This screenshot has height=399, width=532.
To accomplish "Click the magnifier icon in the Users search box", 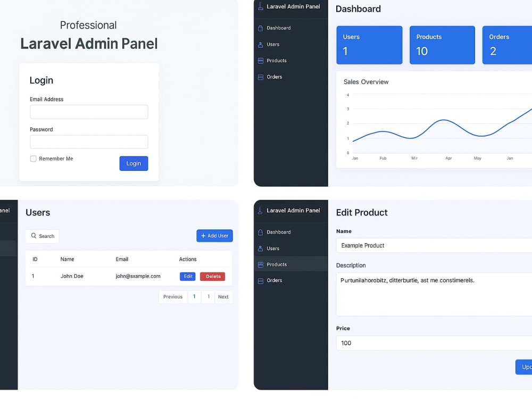I will pyautogui.click(x=34, y=236).
